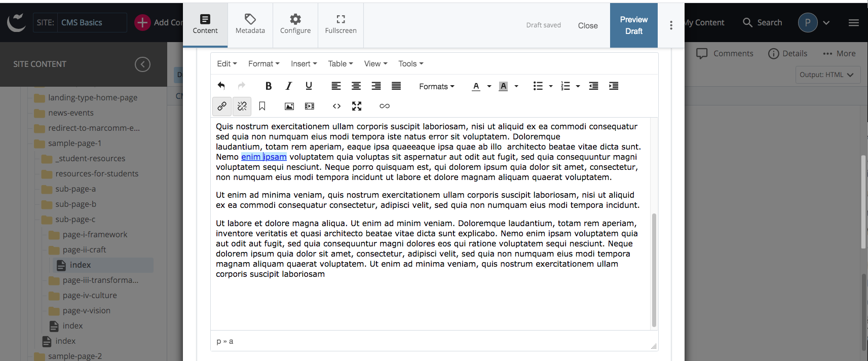This screenshot has width=868, height=361.
Task: Open the Details panel
Action: 787,53
